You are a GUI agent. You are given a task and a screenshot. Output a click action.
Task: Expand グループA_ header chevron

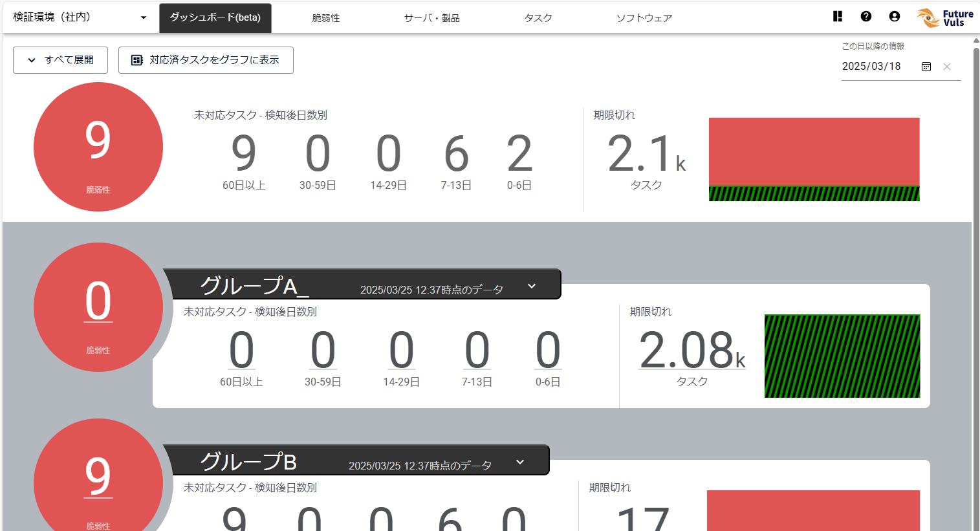point(532,286)
